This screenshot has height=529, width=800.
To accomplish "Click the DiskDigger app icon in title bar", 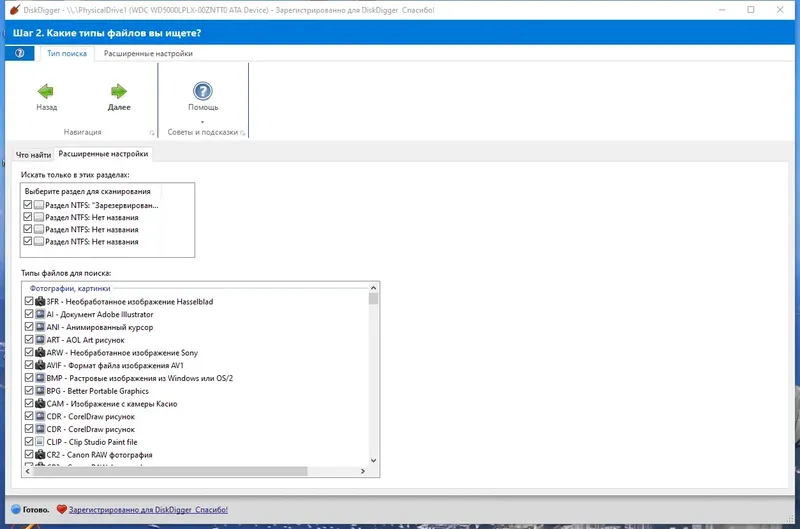I will 14,10.
